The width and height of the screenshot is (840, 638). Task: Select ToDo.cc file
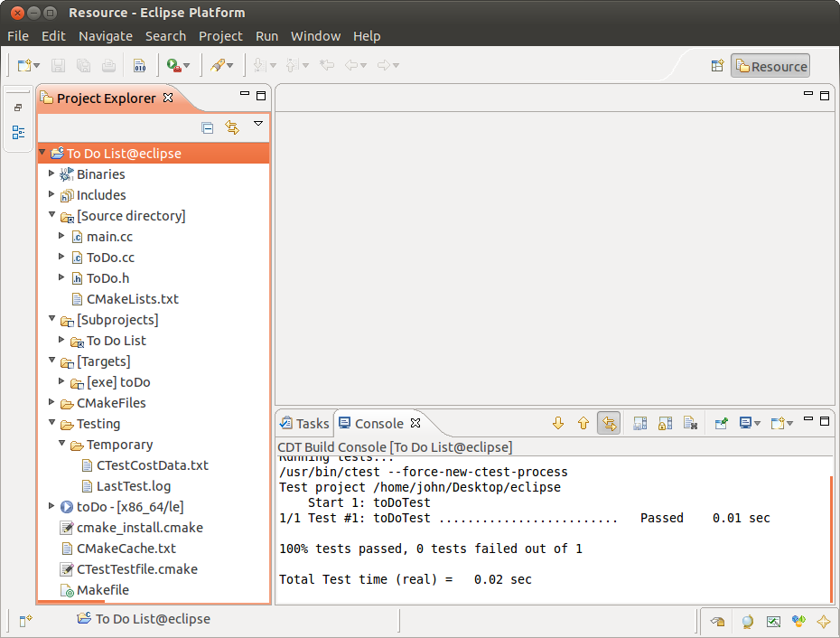[110, 258]
